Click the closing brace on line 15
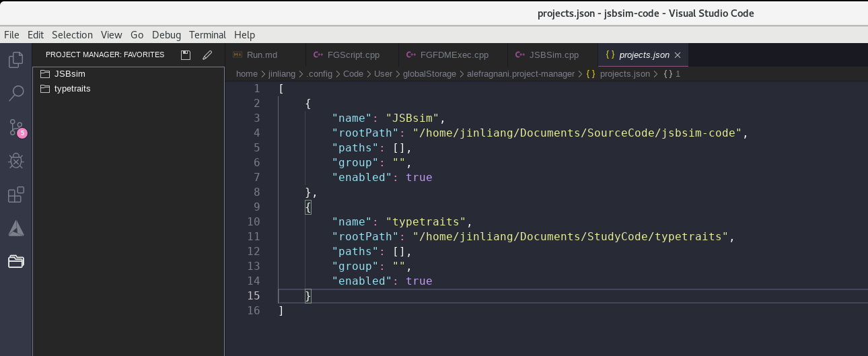The image size is (868, 356). pyautogui.click(x=308, y=295)
